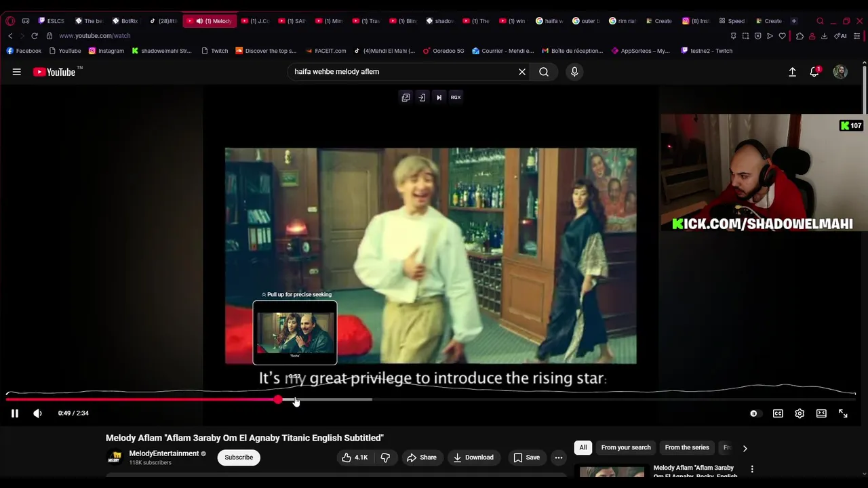The image size is (868, 488).
Task: Pause the video playback
Action: pyautogui.click(x=14, y=413)
